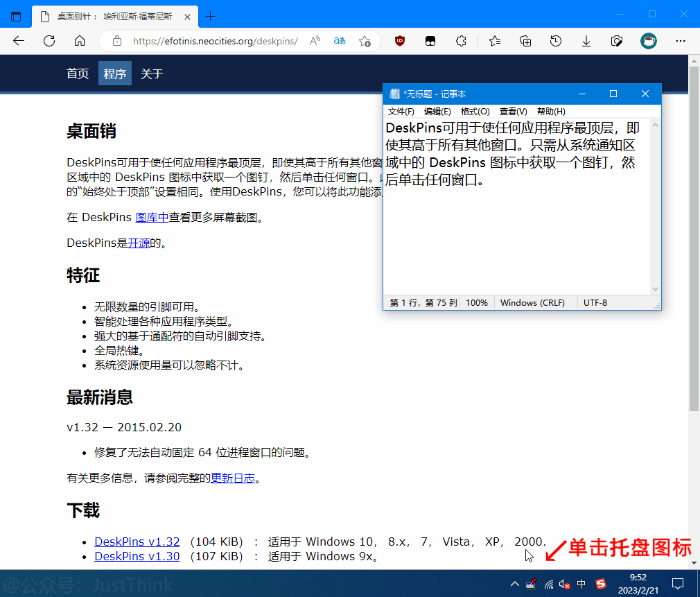Open the 更新日志 link

click(233, 478)
